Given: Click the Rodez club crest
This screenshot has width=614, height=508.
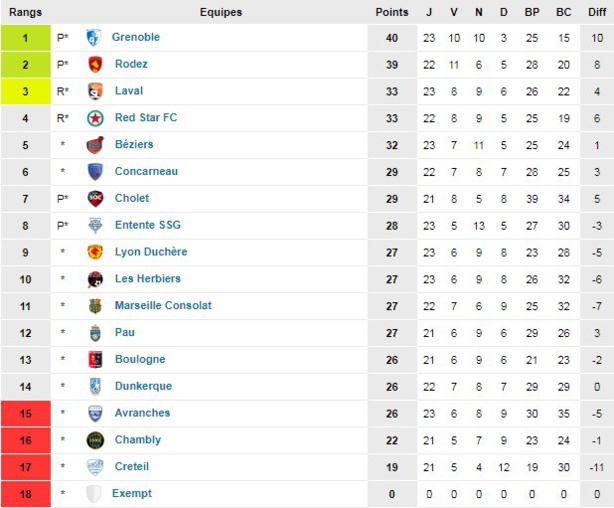Looking at the screenshot, I should (95, 64).
